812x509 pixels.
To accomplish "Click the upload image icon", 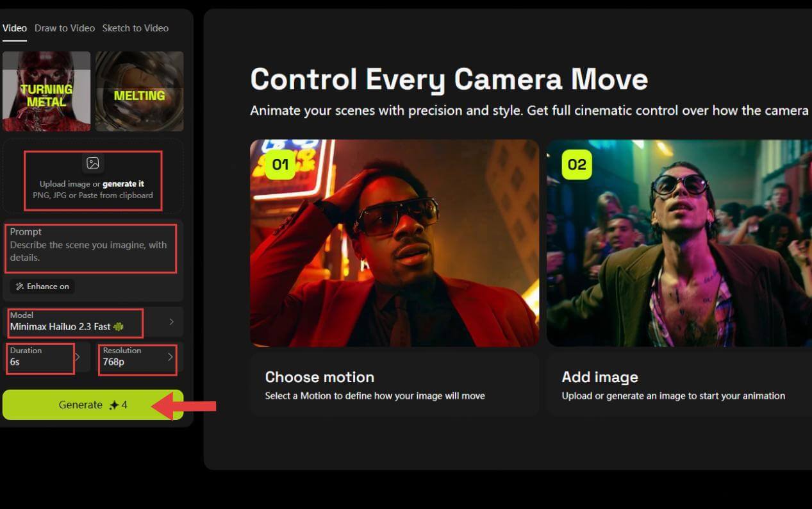I will click(x=93, y=163).
